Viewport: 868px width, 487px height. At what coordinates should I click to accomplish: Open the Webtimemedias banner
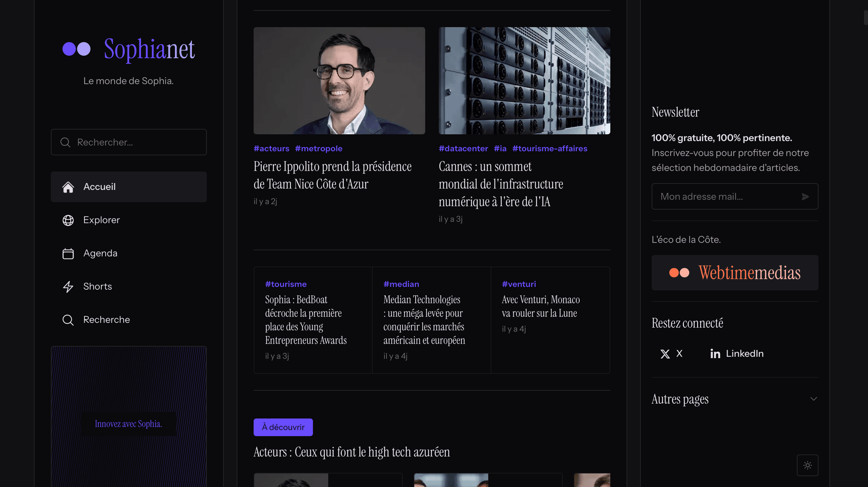[735, 273]
